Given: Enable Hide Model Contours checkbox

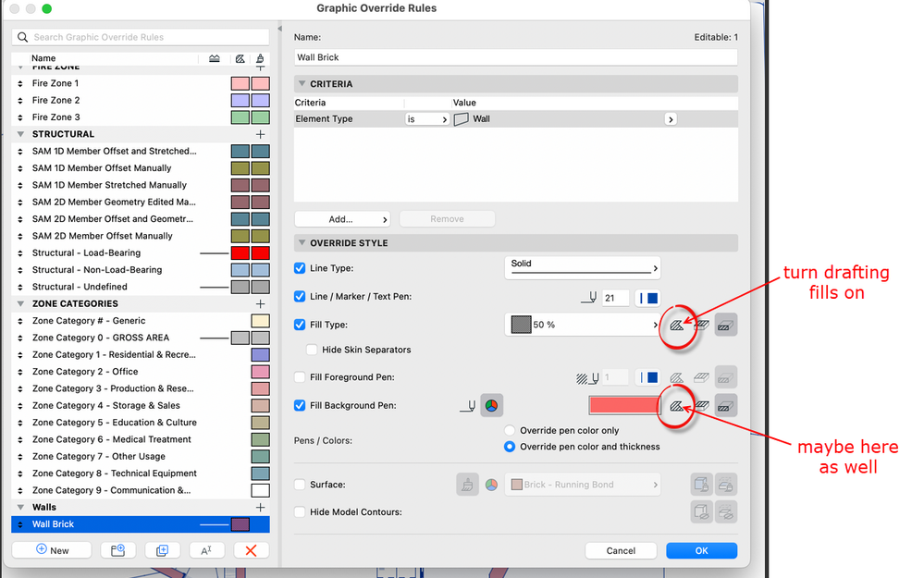Looking at the screenshot, I should (300, 512).
